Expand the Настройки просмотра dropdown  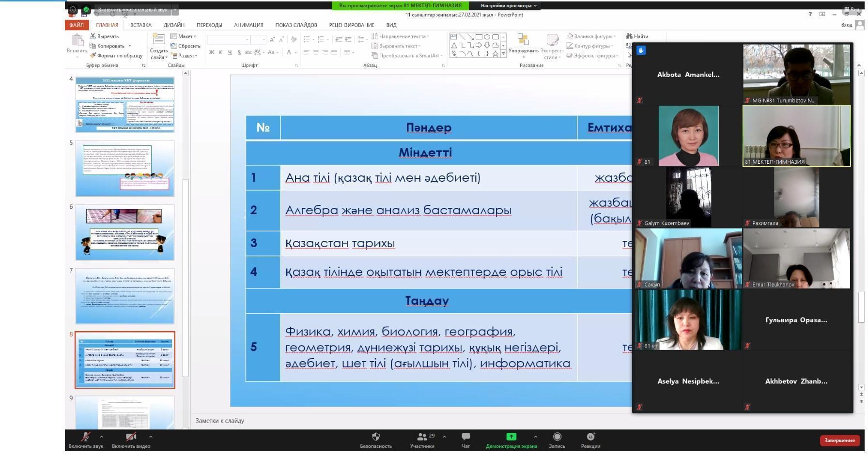tap(509, 6)
